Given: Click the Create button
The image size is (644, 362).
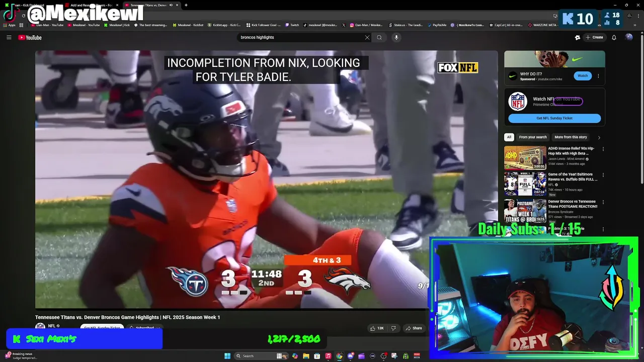Looking at the screenshot, I should point(594,37).
